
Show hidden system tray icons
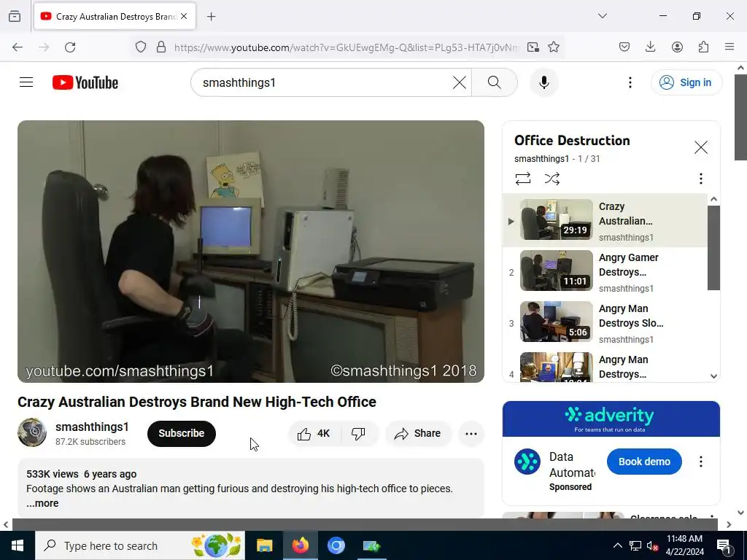click(x=617, y=545)
